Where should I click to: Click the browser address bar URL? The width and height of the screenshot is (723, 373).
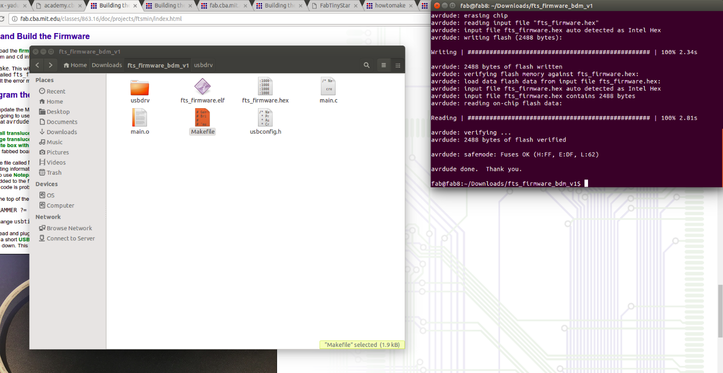pos(101,19)
